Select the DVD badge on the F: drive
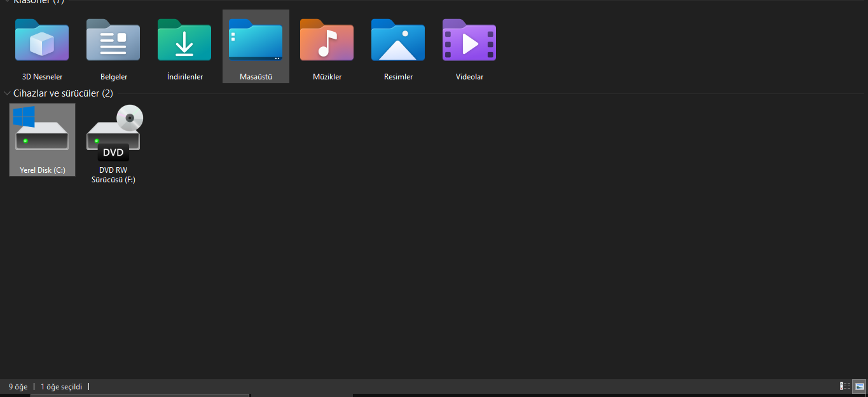 click(113, 152)
